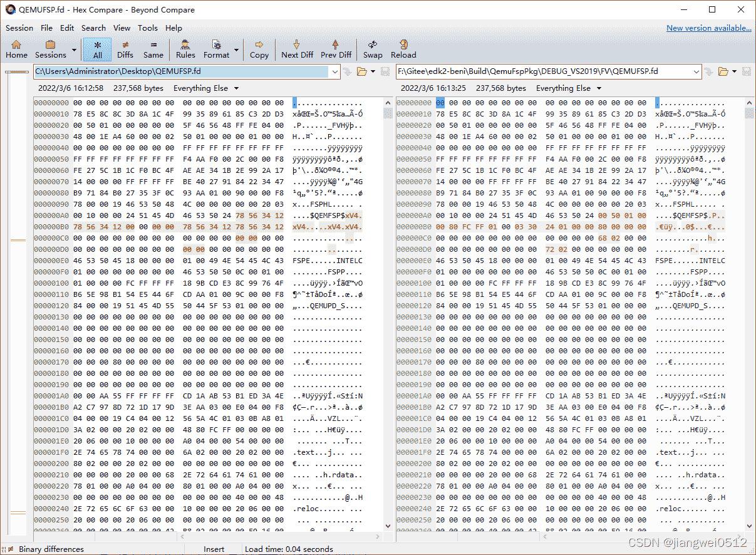
Task: Jump to Next Diff
Action: point(298,49)
